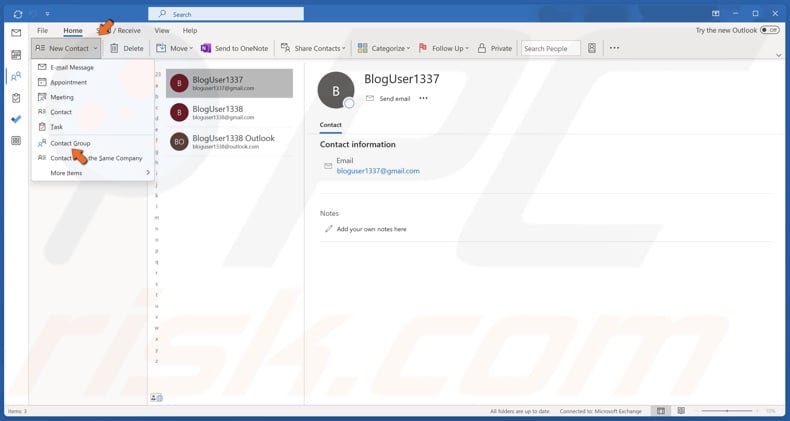Screen dimensions: 790x421
Task: Switch to Normal view in the status bar
Action: click(661, 411)
